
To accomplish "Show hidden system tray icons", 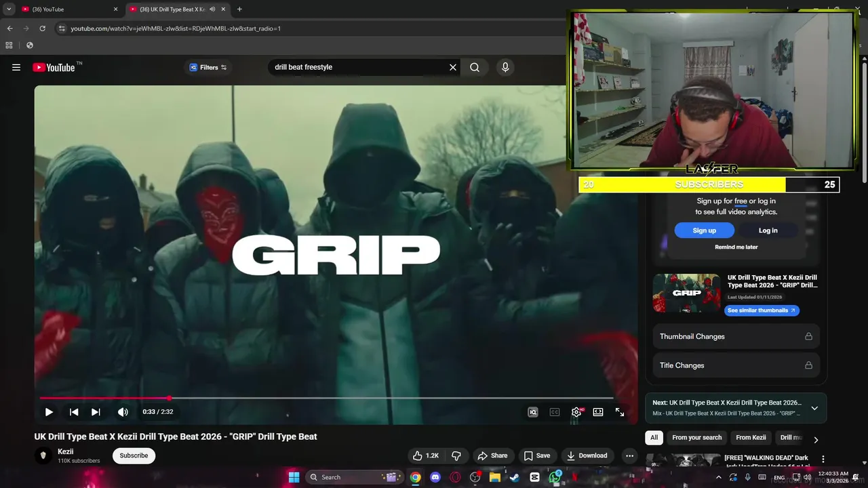I will tap(719, 477).
